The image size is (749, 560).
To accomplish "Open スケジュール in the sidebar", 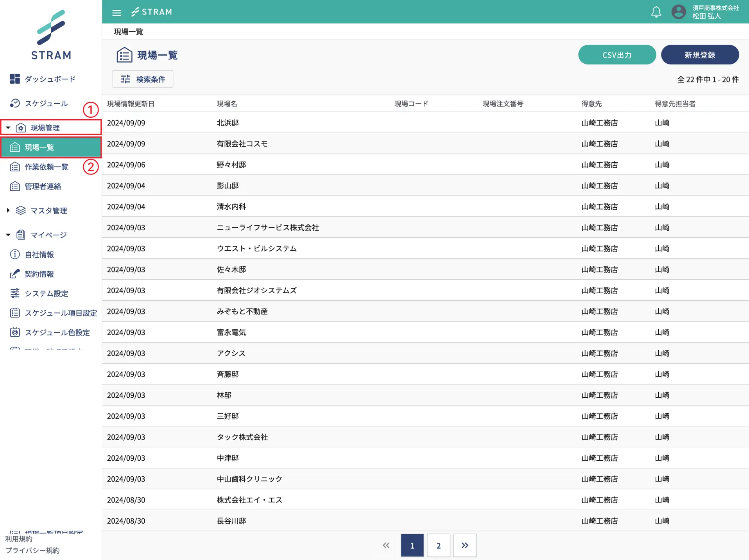I will pos(46,104).
